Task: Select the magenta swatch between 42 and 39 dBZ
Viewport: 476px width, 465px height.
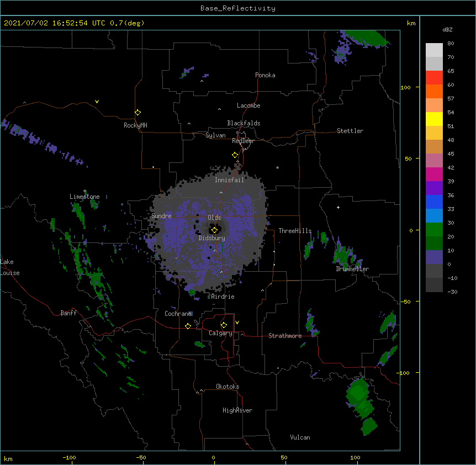Action: [434, 174]
